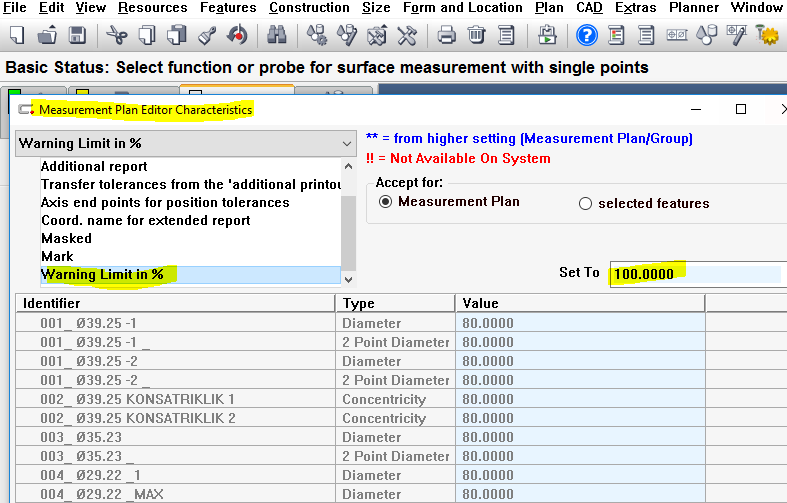Open the Form and Location menu
The height and width of the screenshot is (503, 787).
pos(462,8)
